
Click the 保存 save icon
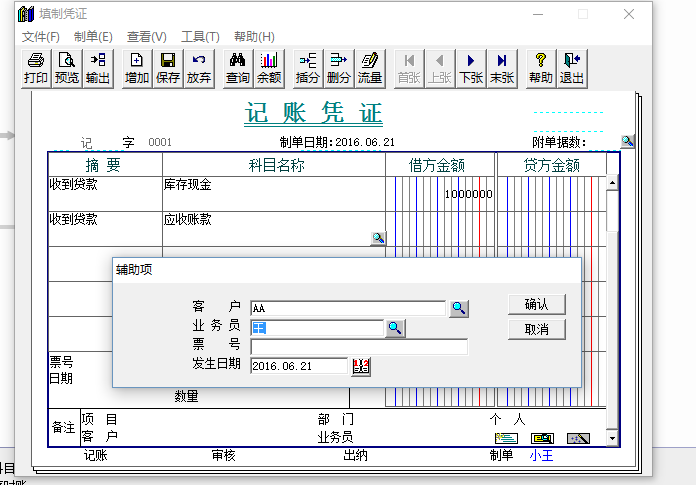pos(168,68)
